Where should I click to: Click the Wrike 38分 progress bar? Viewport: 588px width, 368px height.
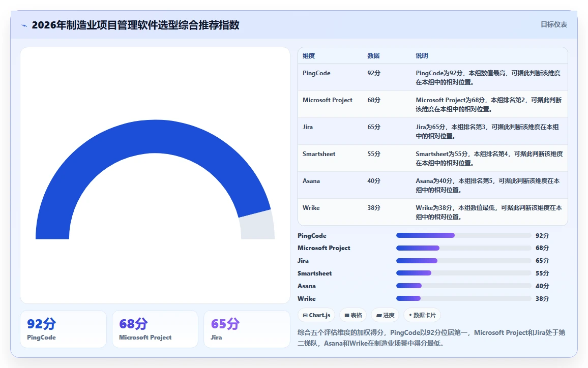pyautogui.click(x=463, y=299)
